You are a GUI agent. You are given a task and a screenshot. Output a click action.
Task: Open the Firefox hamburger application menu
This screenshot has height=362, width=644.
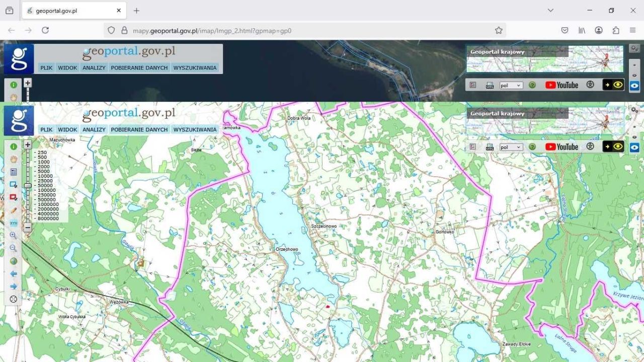[633, 30]
